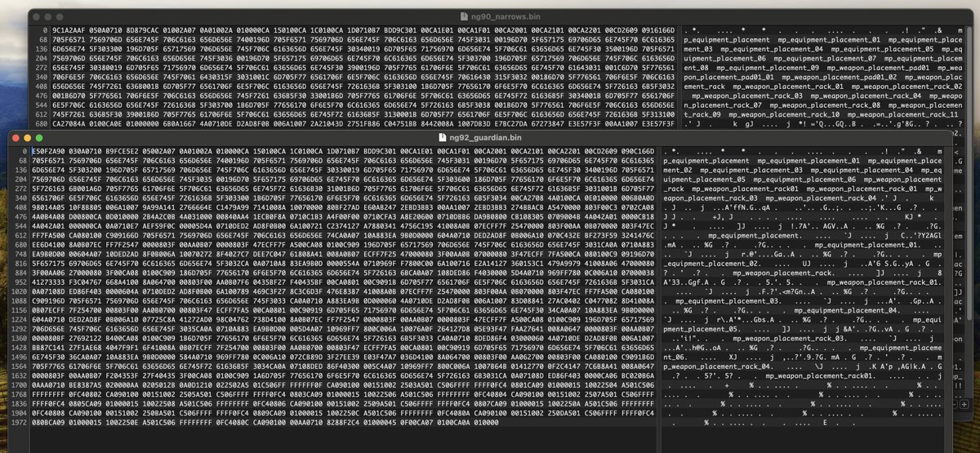Minimize the ng92_guardian.bin window
The width and height of the screenshot is (980, 453).
[x=27, y=138]
